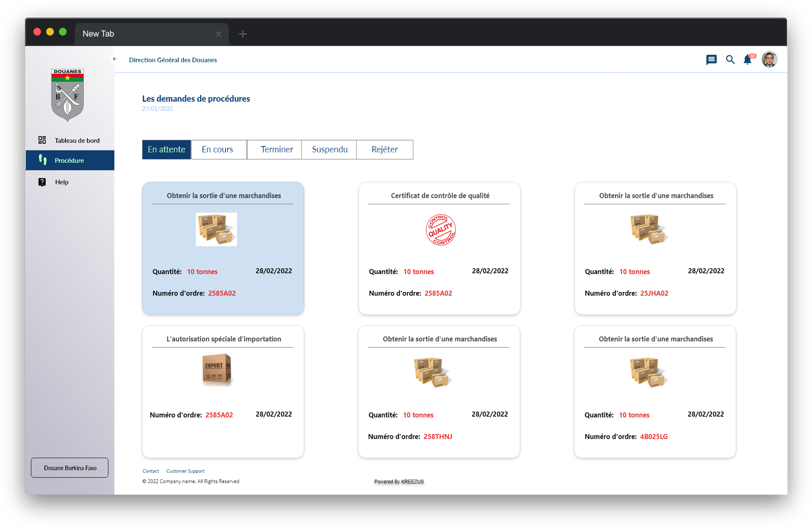812x528 pixels.
Task: Click the search magnifier icon
Action: (730, 60)
